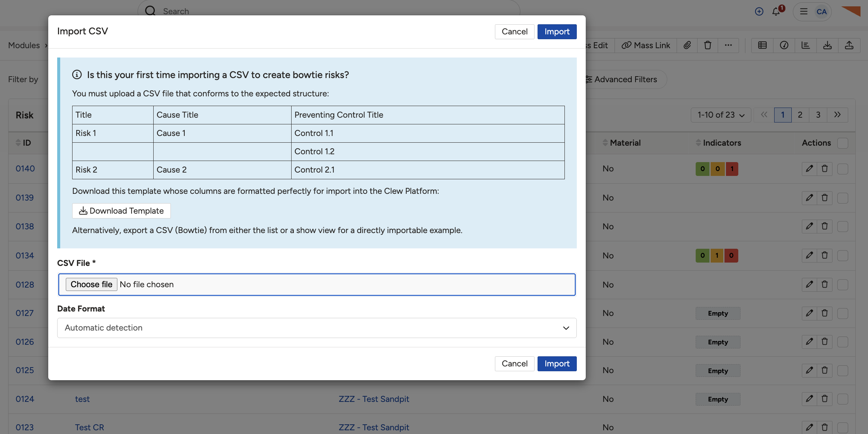Click the amber indicator badge for risk 0134
This screenshot has height=434, width=868.
(x=717, y=255)
